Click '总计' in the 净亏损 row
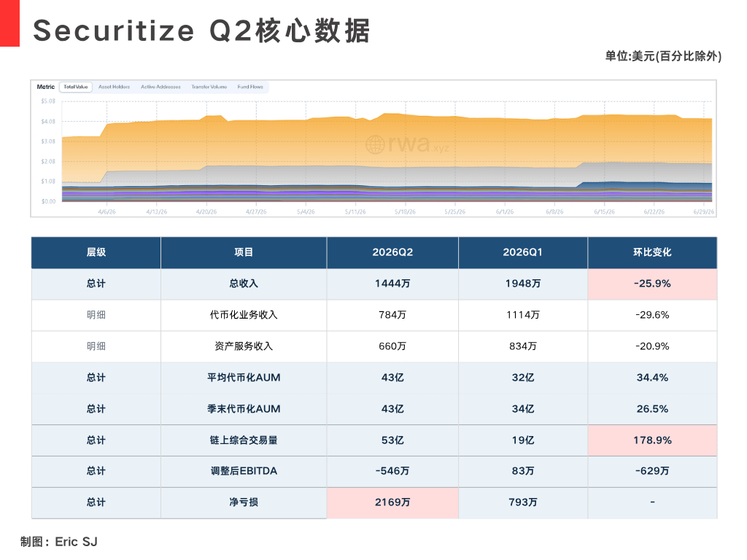The image size is (747, 560). pyautogui.click(x=96, y=502)
